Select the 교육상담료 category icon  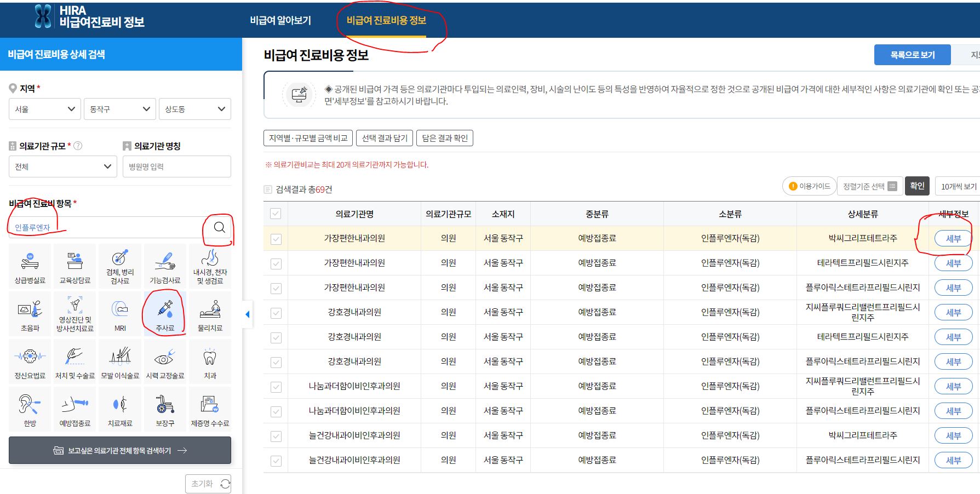click(x=75, y=266)
